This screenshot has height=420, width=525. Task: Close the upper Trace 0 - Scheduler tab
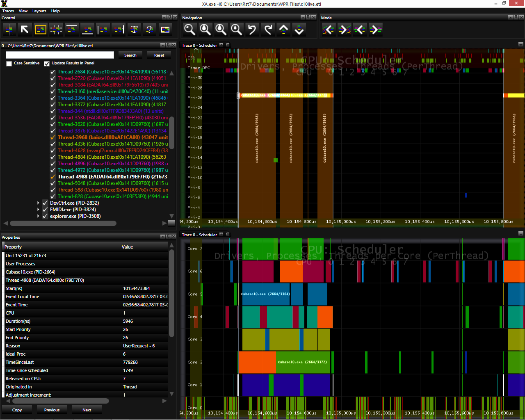point(228,45)
